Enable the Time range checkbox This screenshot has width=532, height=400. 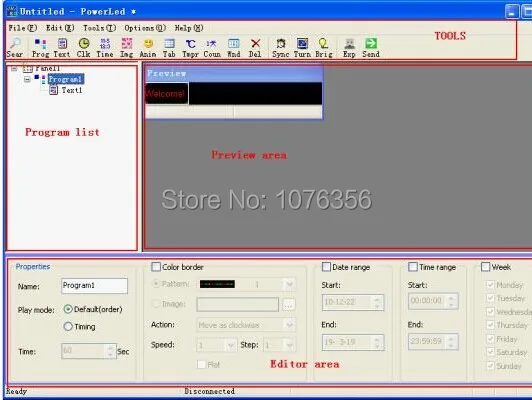click(413, 267)
